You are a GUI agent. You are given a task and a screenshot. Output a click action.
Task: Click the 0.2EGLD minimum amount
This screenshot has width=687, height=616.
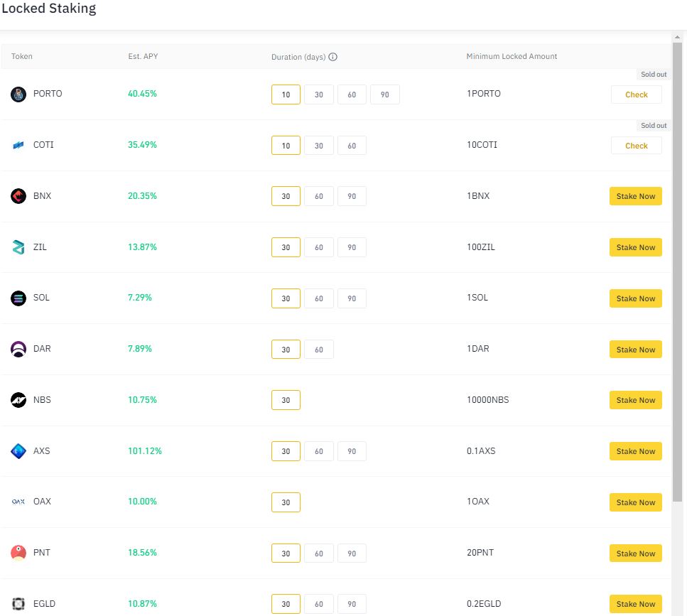tap(484, 604)
